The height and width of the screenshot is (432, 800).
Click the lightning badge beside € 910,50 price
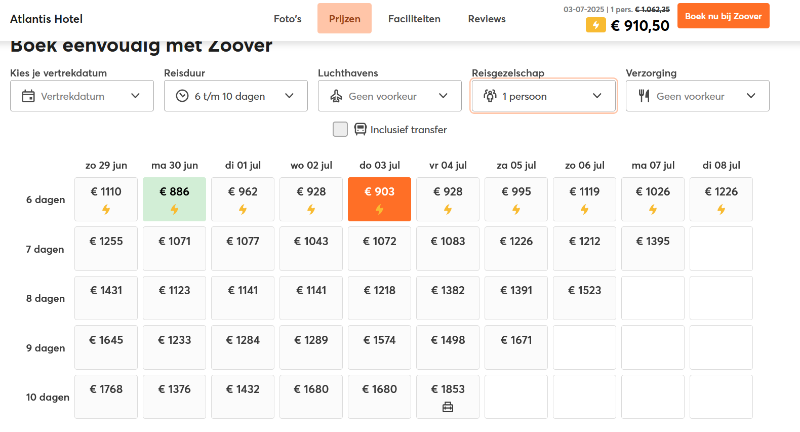595,26
